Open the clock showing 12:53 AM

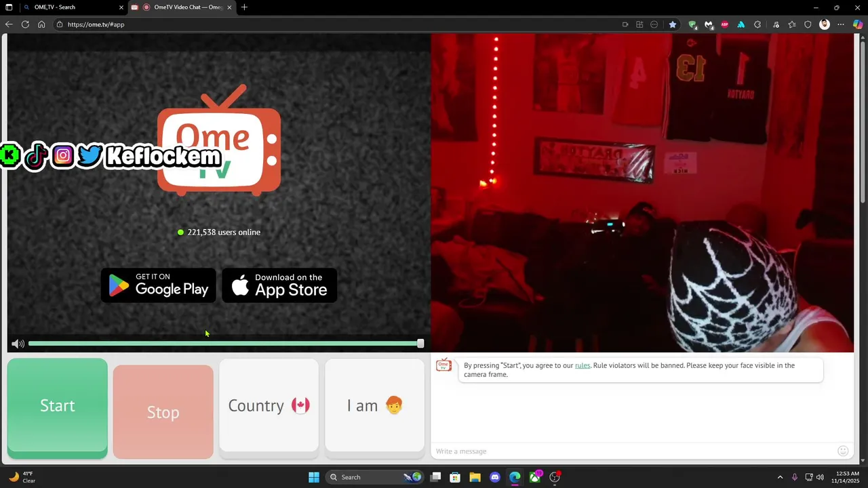847,477
